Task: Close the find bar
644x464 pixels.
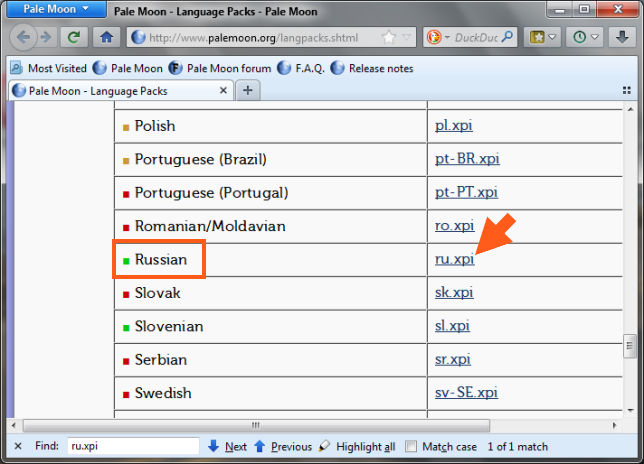Action: 18,446
